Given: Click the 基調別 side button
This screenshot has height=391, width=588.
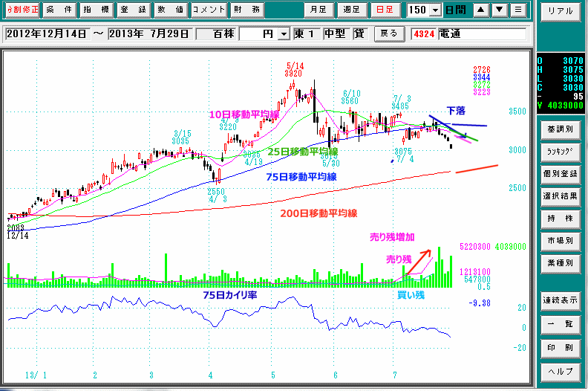Looking at the screenshot, I should point(561,129).
